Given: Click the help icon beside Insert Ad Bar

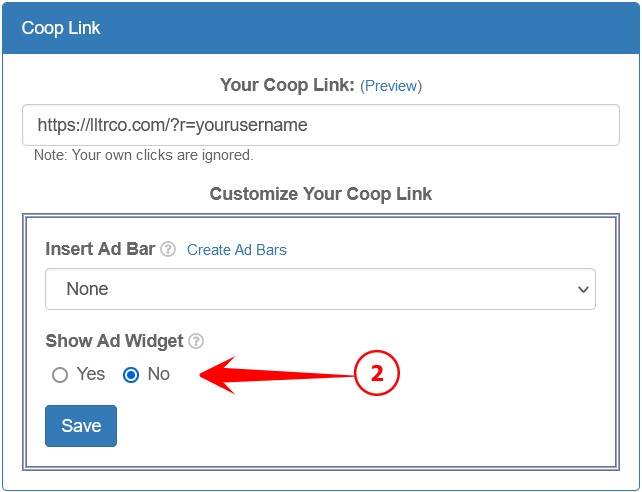Looking at the screenshot, I should 168,250.
